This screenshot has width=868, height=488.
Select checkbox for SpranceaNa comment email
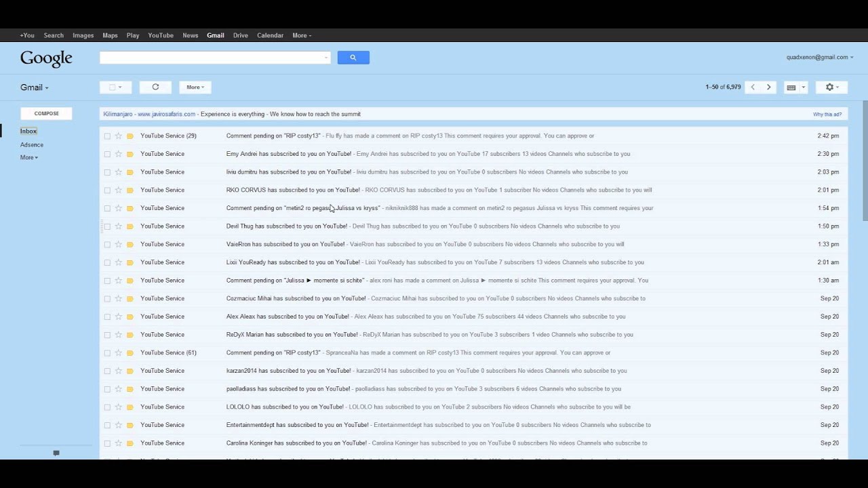(107, 353)
